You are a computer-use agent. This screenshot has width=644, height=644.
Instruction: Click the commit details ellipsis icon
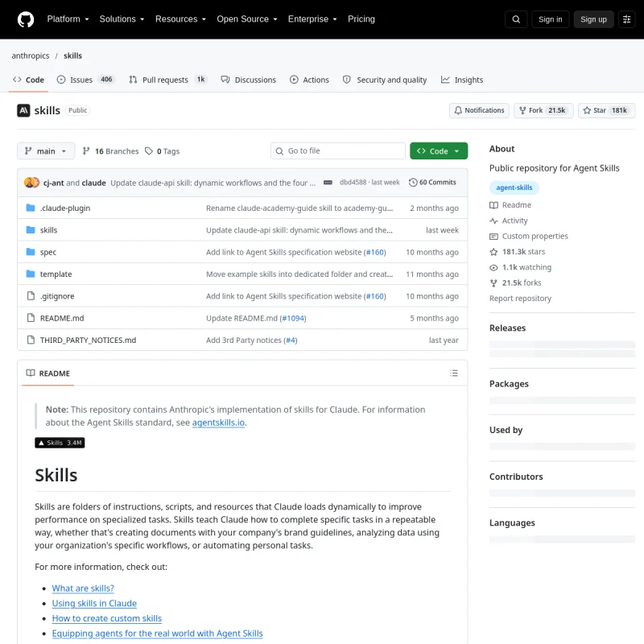[328, 183]
